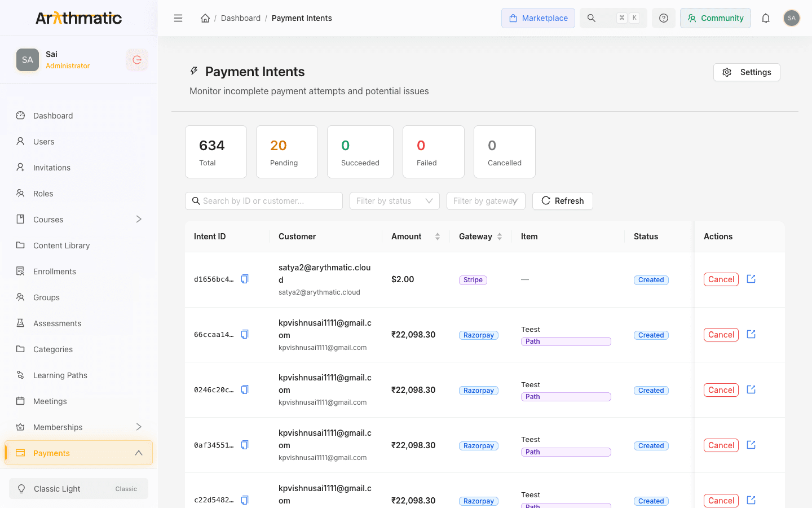This screenshot has width=812, height=508.
Task: Copy intent ID d1656bc4 via copy icon
Action: [x=245, y=279]
